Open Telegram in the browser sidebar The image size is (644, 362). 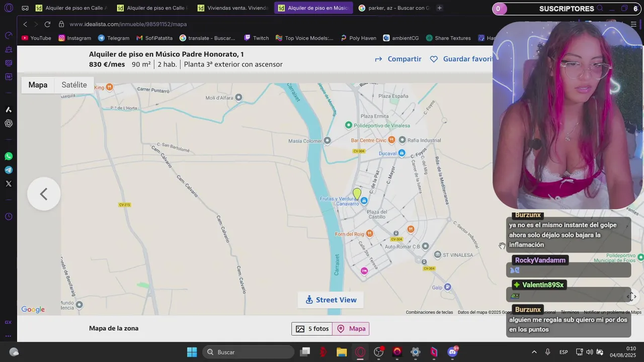pos(9,170)
